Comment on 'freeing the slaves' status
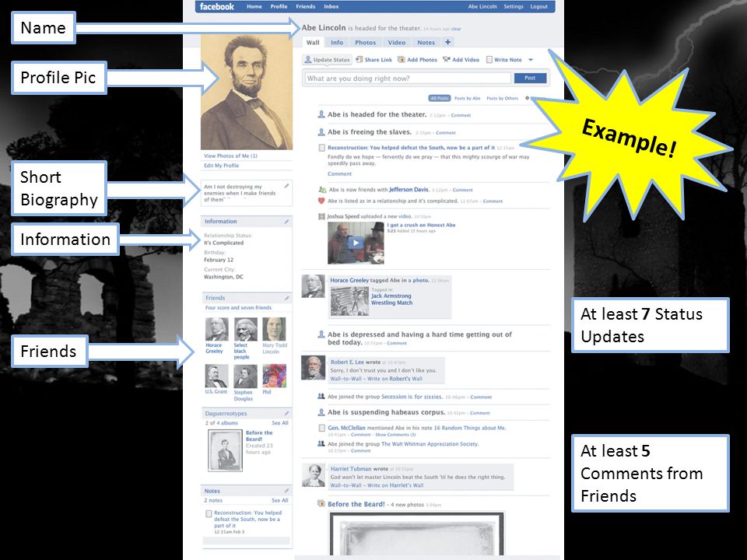Screen dimensions: 747x560 pyautogui.click(x=445, y=133)
